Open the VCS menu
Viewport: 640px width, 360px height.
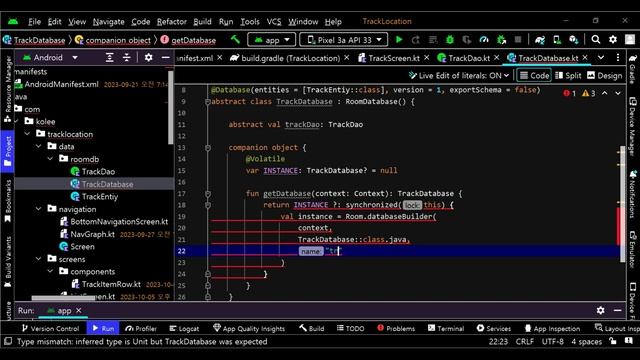click(x=274, y=22)
